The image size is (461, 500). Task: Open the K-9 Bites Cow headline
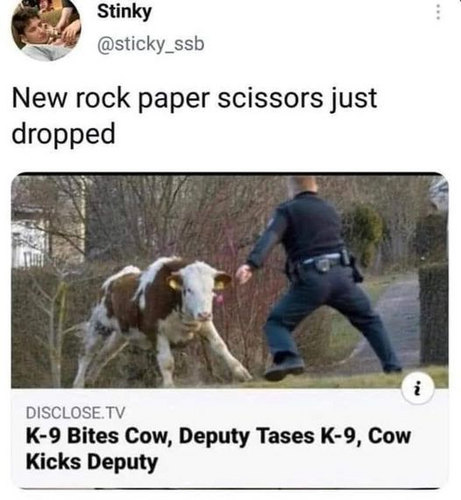(x=218, y=449)
